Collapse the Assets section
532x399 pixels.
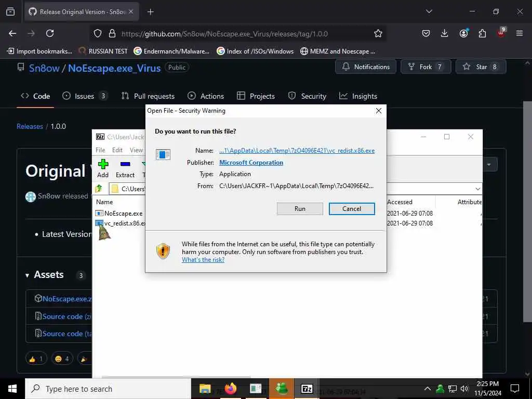(x=45, y=274)
